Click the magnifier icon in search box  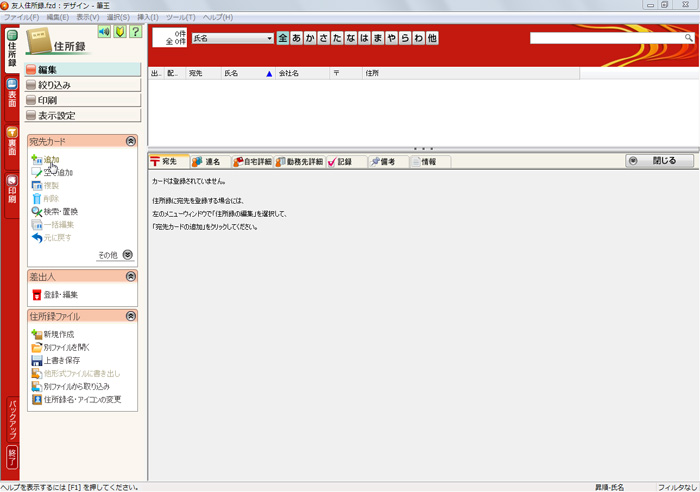coord(689,38)
